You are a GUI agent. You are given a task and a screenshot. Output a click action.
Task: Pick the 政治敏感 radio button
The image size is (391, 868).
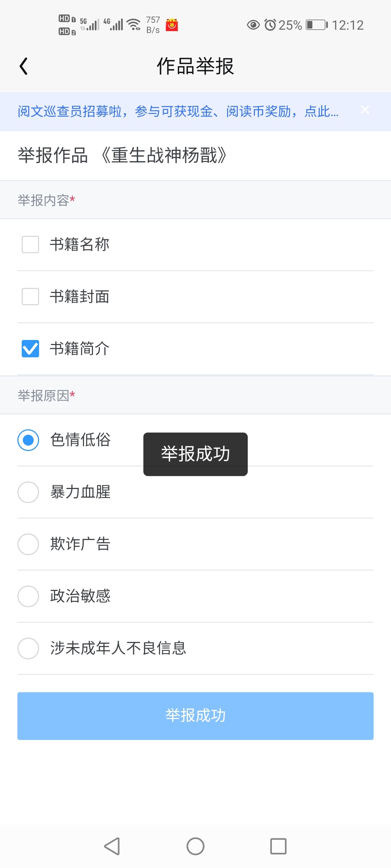point(28,596)
